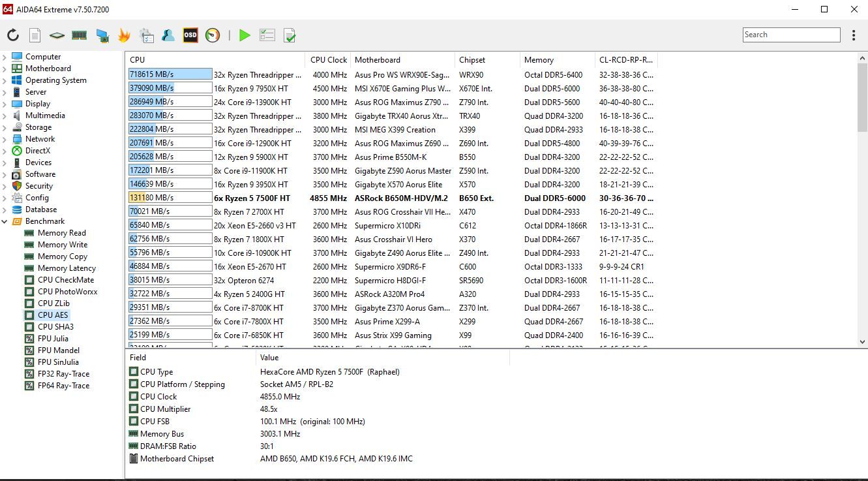Click the 718615 MB/s result bar
The height and width of the screenshot is (481, 868).
(170, 75)
